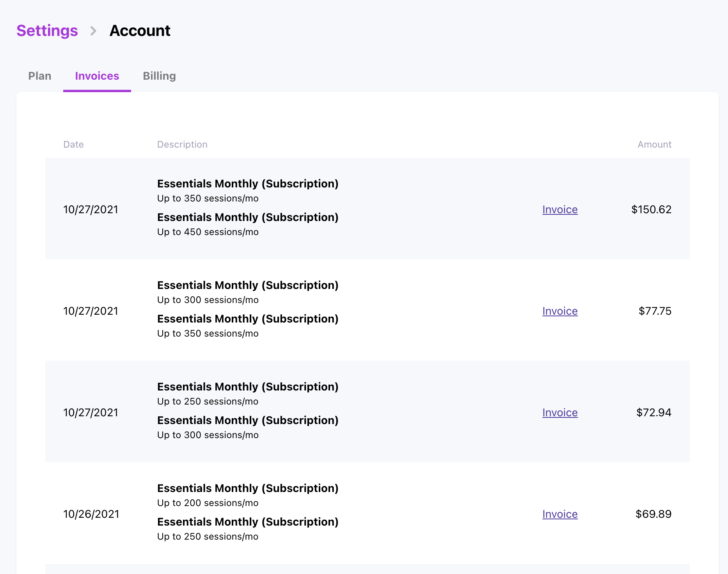Click the Date column header
This screenshot has height=574, width=728.
(x=73, y=144)
